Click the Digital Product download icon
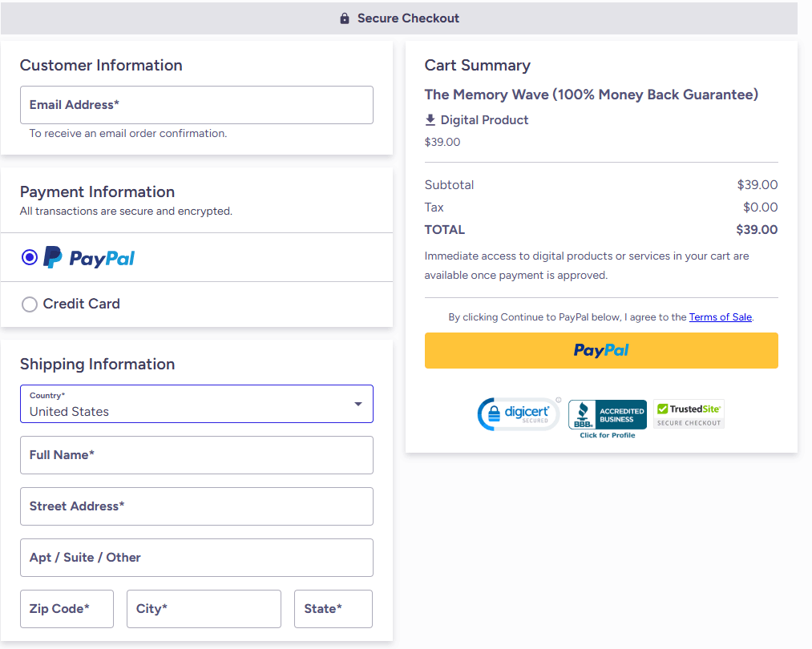The width and height of the screenshot is (812, 649). pyautogui.click(x=432, y=120)
